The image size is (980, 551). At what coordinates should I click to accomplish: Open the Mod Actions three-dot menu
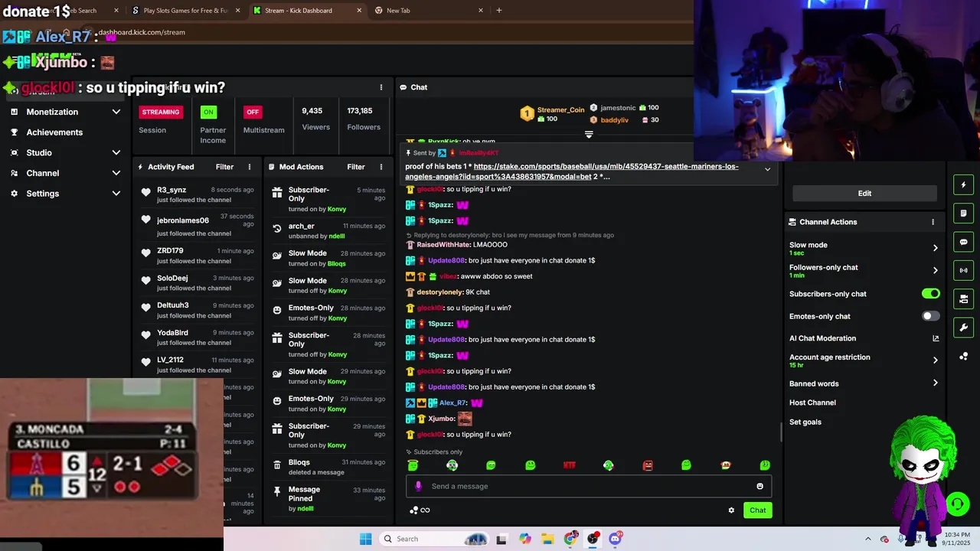(x=381, y=167)
